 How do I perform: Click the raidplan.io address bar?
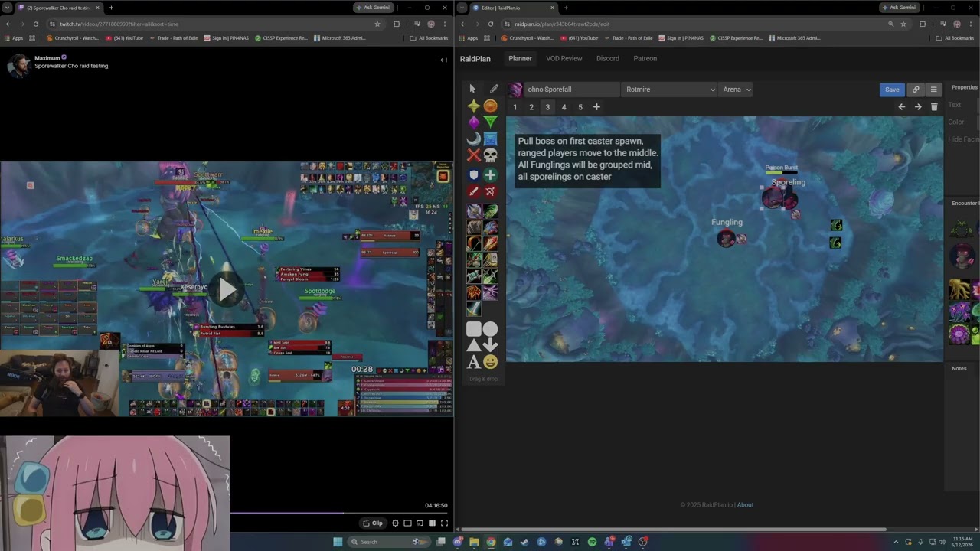pos(689,24)
